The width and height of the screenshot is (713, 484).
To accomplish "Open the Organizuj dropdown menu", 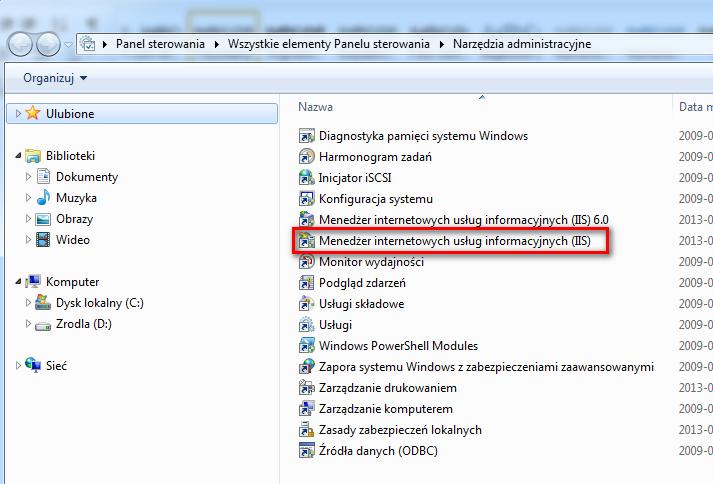I will coord(55,78).
